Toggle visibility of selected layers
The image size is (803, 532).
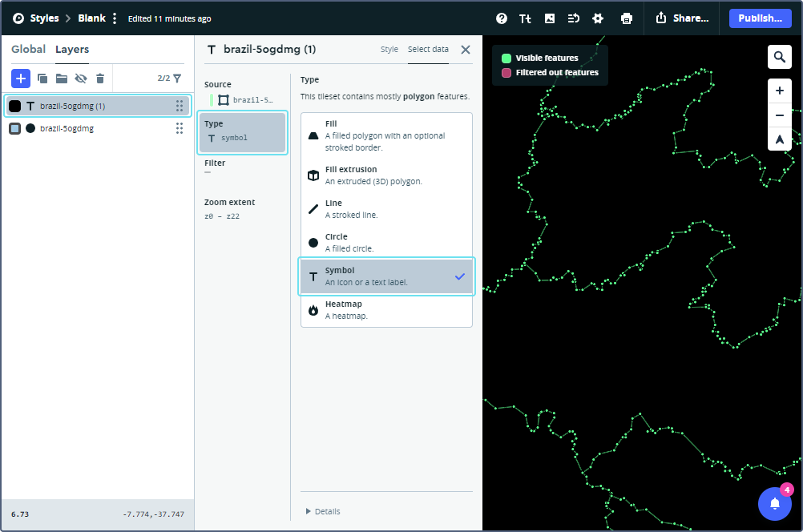(81, 79)
